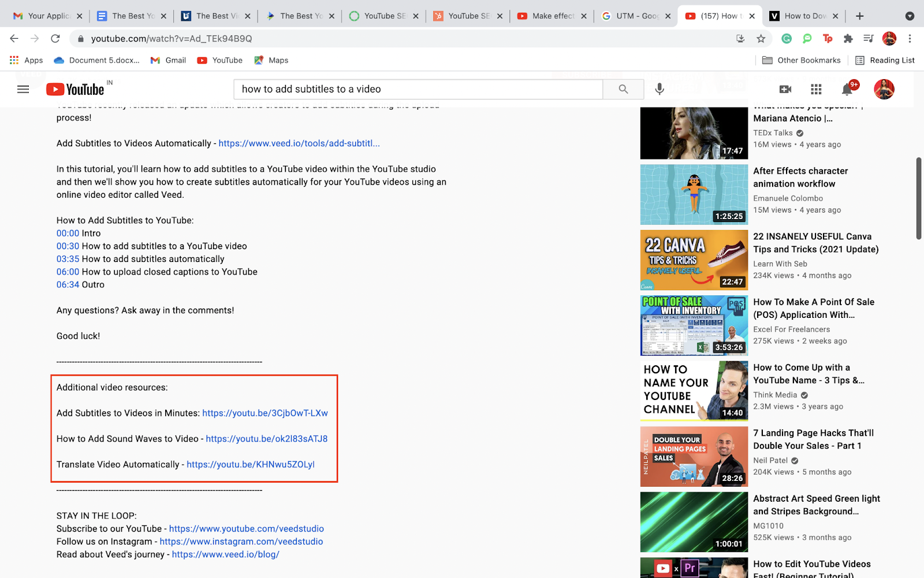Jump to 03:35 timestamp in description

(68, 259)
